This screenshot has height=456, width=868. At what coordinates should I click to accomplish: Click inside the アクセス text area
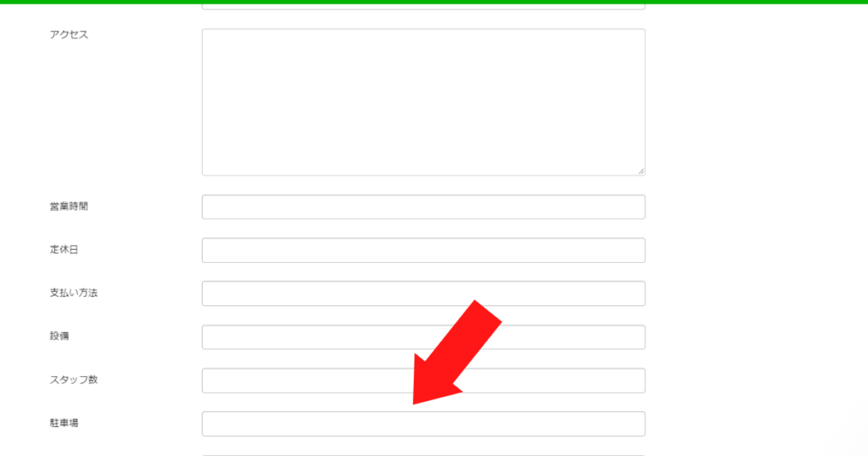pos(424,103)
